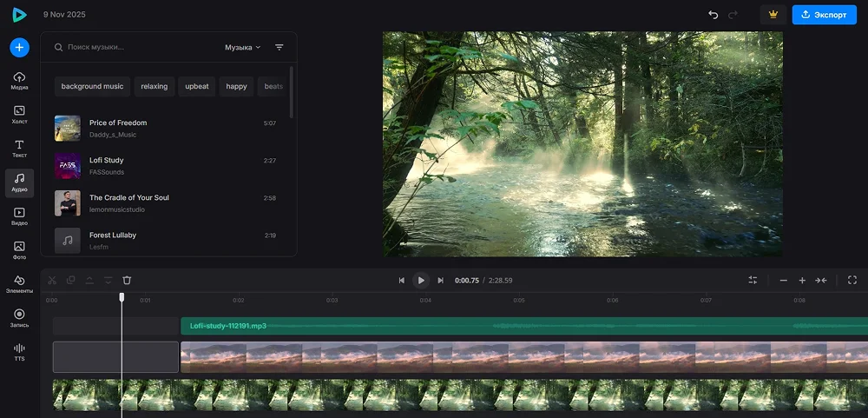Open the Фото panel

click(19, 250)
